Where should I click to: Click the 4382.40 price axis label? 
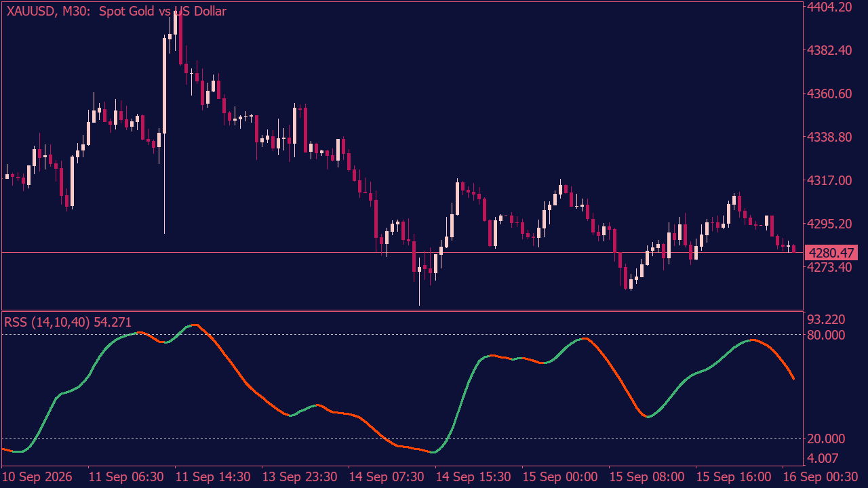[x=829, y=50]
